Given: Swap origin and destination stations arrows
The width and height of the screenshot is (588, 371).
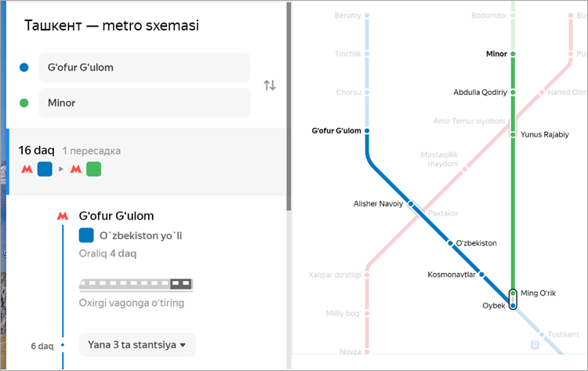Looking at the screenshot, I should click(x=269, y=85).
